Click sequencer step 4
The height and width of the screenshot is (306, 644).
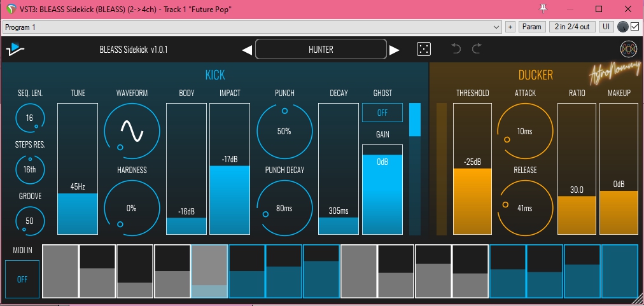point(172,271)
